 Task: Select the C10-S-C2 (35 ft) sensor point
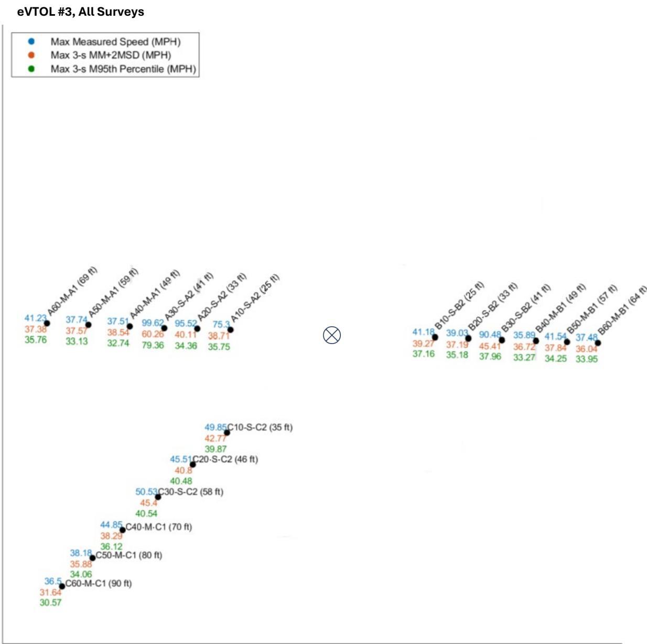(227, 432)
